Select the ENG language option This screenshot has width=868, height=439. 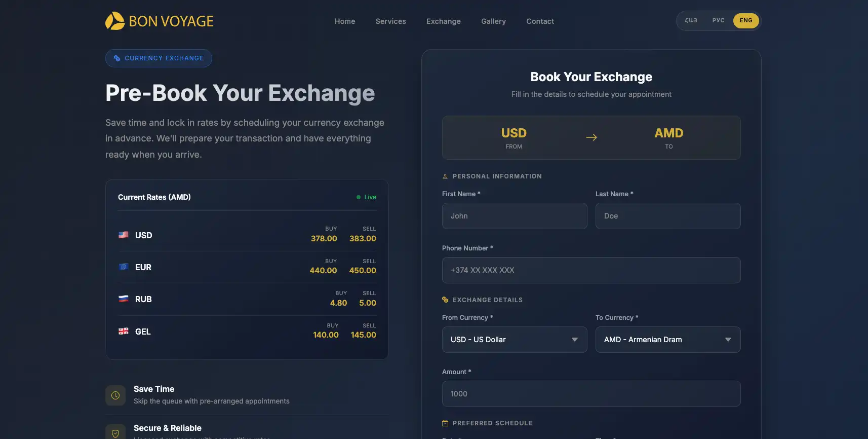(746, 20)
